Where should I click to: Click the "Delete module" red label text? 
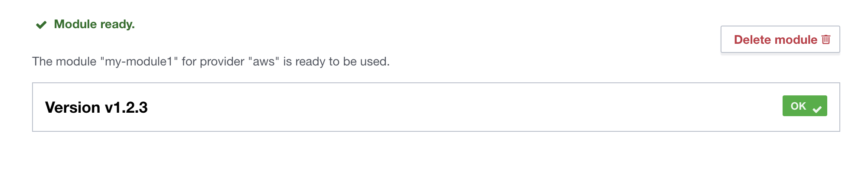pyautogui.click(x=775, y=40)
